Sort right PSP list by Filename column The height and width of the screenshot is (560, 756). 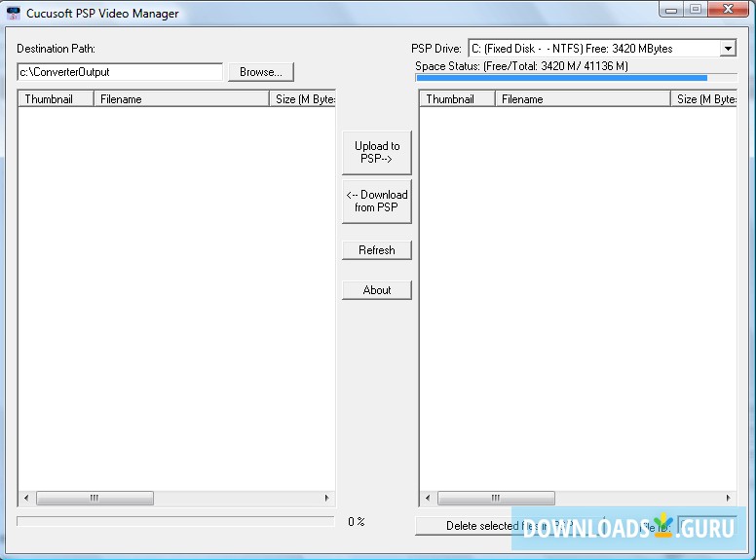point(583,98)
